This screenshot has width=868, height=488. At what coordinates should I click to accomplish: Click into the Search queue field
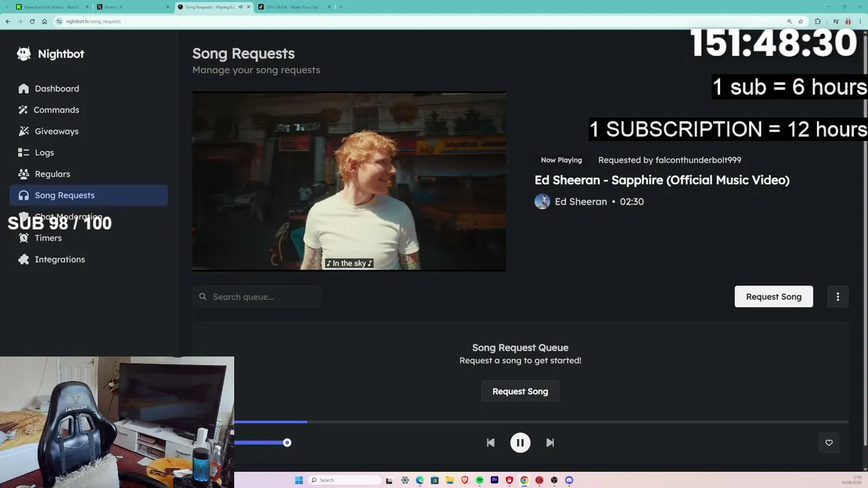click(256, 297)
